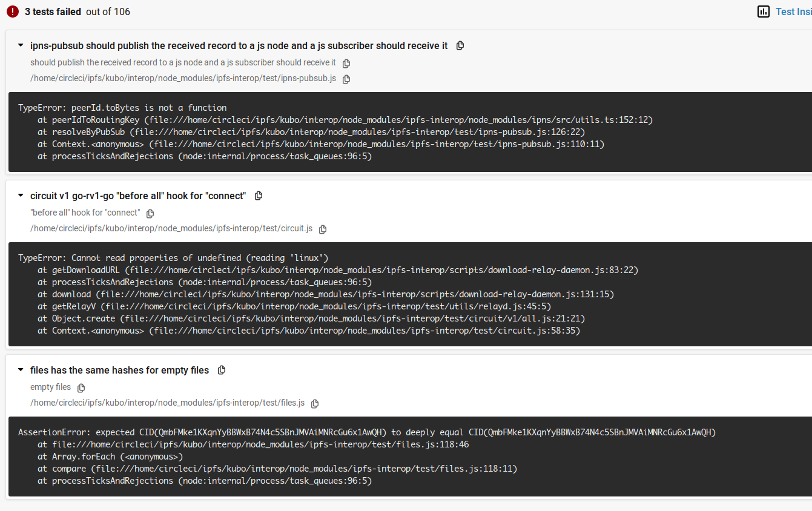Copy the ipns-pubsub test title
This screenshot has width=812, height=511.
pos(460,45)
